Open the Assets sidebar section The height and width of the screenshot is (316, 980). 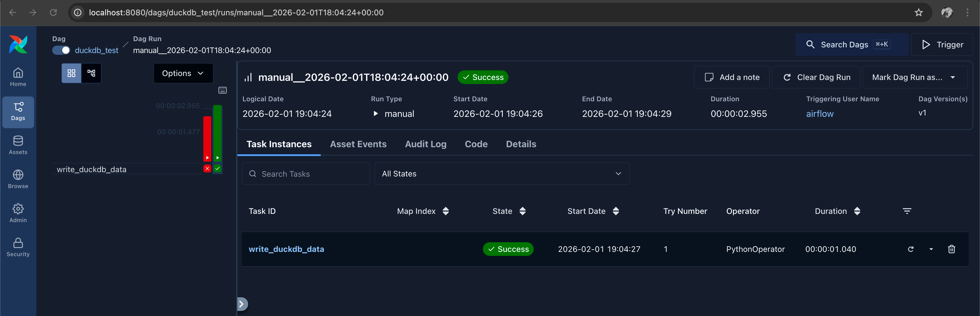tap(18, 146)
